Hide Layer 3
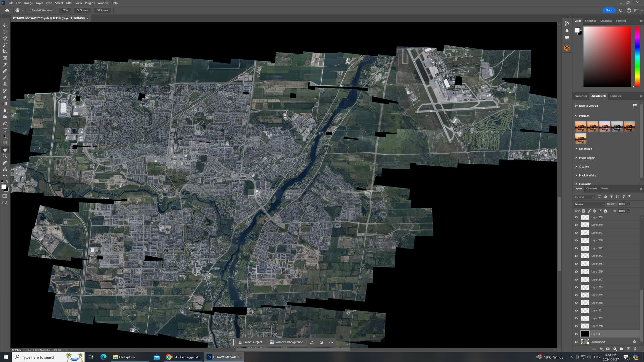The image size is (644, 362). click(576, 334)
